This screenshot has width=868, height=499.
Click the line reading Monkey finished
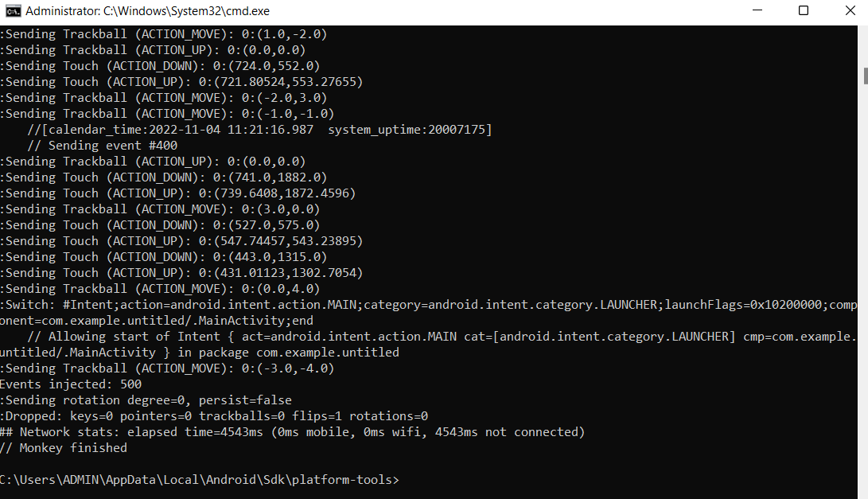point(53,447)
